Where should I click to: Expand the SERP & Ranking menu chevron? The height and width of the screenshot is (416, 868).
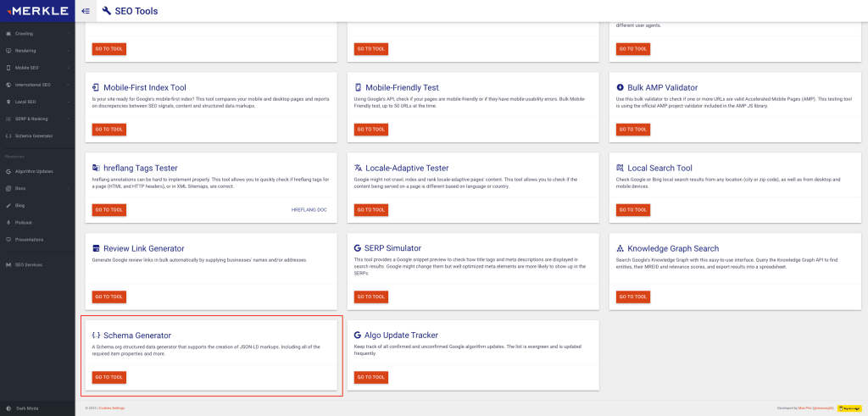[68, 119]
